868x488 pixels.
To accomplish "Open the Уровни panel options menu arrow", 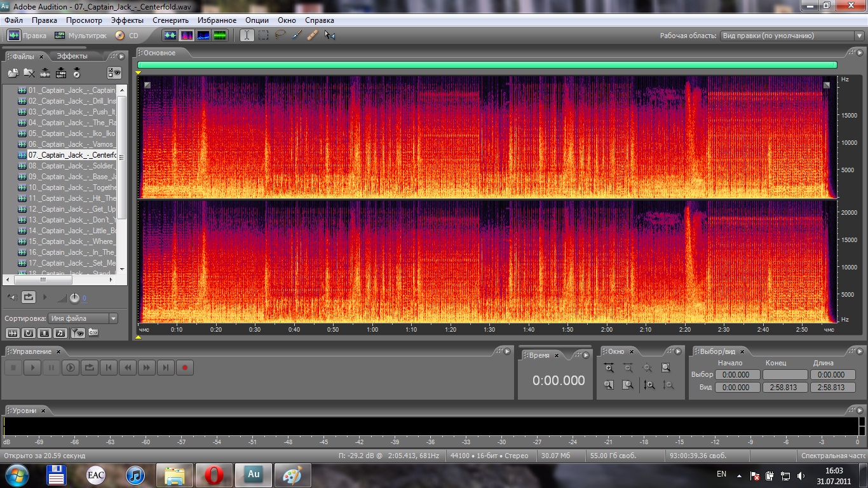I will coord(858,409).
